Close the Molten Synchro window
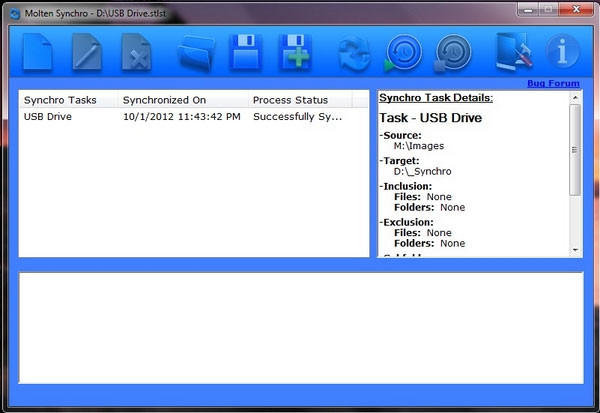 [x=576, y=10]
